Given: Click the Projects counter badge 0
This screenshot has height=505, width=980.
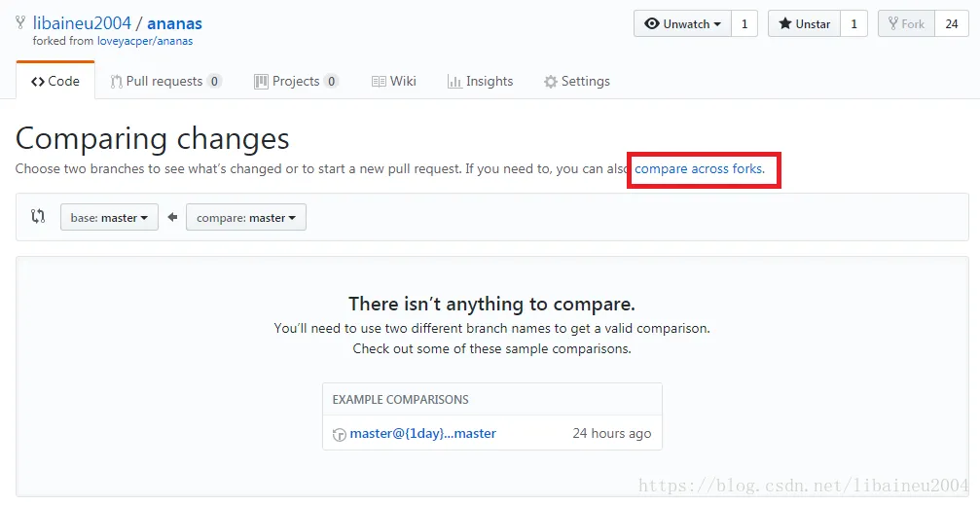Looking at the screenshot, I should coord(331,82).
